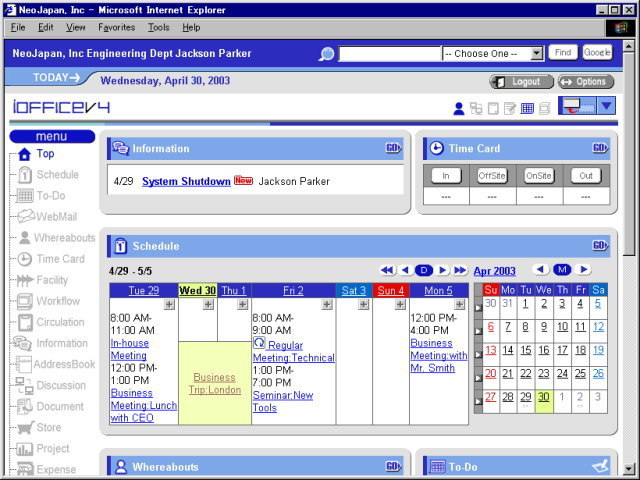The width and height of the screenshot is (640, 480).
Task: Click the GO icon in Schedule panel
Action: (600, 245)
